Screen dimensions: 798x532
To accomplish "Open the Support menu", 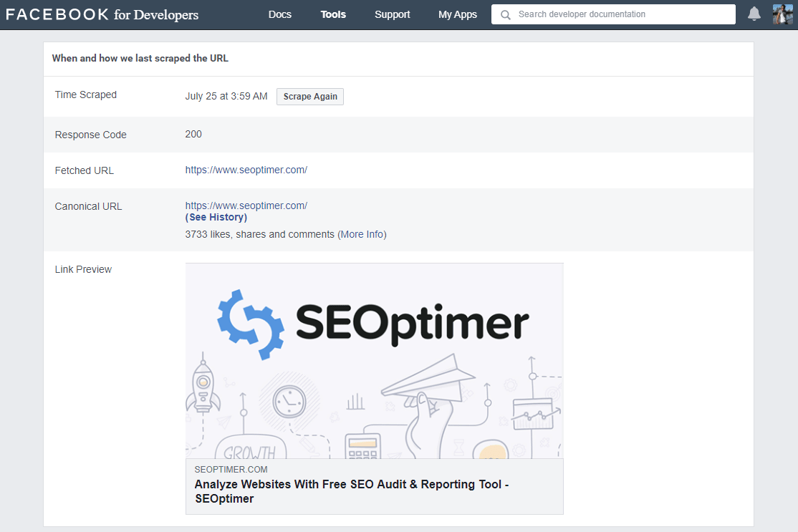I will 392,14.
